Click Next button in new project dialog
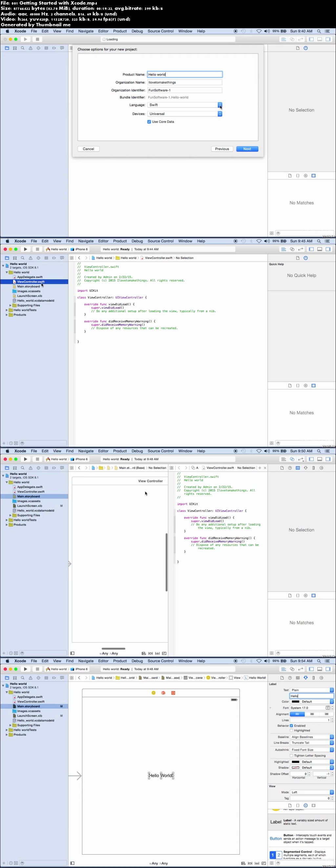 pyautogui.click(x=247, y=149)
